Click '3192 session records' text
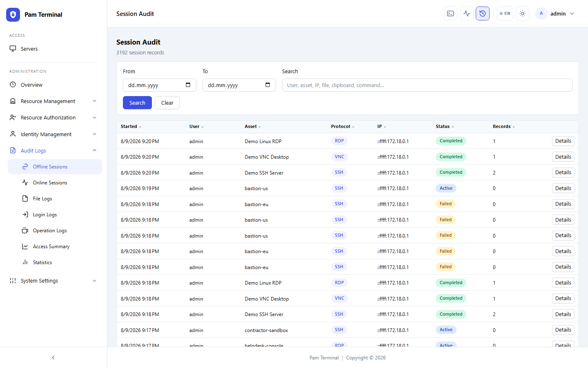The width and height of the screenshot is (588, 368). pos(140,53)
